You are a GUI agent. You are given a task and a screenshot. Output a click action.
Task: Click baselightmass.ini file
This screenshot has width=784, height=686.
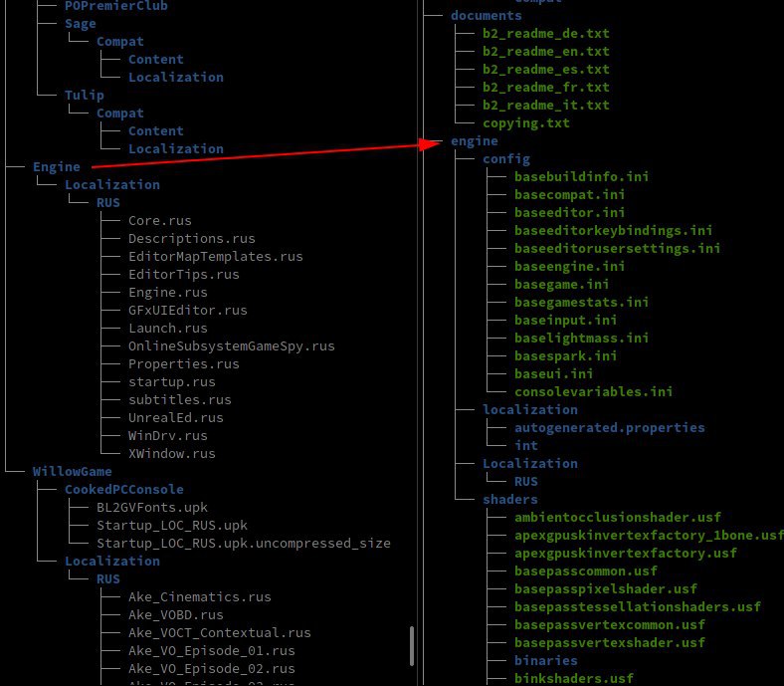581,339
